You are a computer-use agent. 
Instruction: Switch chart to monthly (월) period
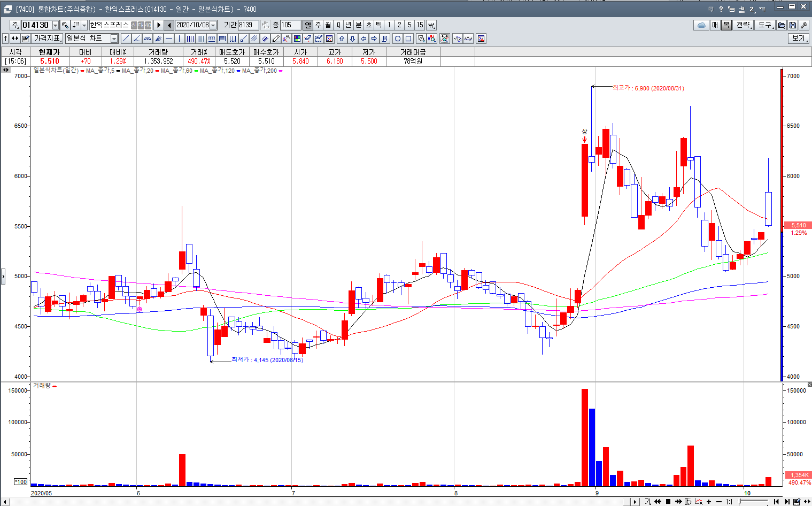(x=328, y=25)
